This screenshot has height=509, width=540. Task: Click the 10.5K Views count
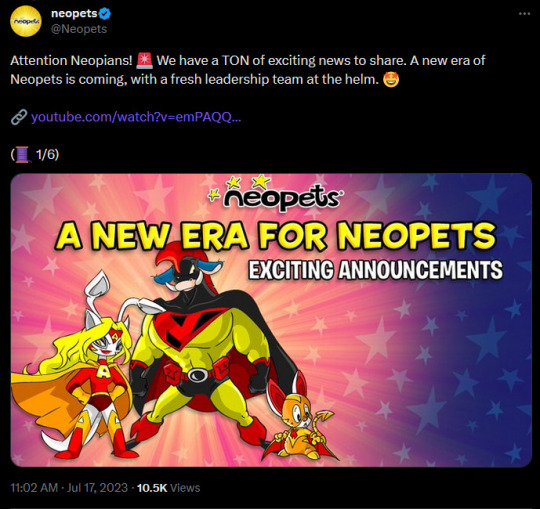[x=168, y=488]
